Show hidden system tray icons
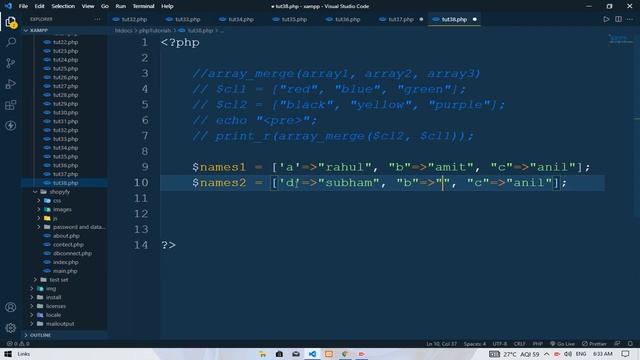The width and height of the screenshot is (640, 360). (547, 354)
